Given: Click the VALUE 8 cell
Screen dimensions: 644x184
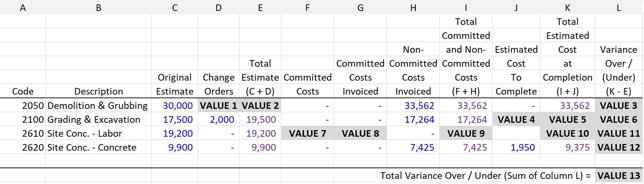Looking at the screenshot, I should coord(360,133).
